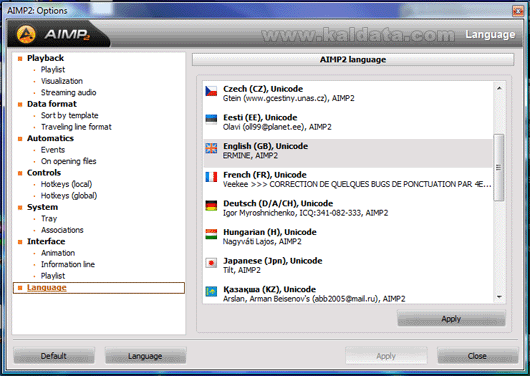The height and width of the screenshot is (376, 530).
Task: Click the bottom Language button
Action: (145, 356)
